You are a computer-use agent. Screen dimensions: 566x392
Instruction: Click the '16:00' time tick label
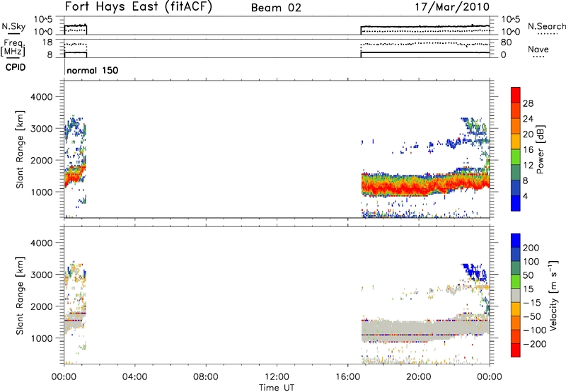pyautogui.click(x=347, y=377)
